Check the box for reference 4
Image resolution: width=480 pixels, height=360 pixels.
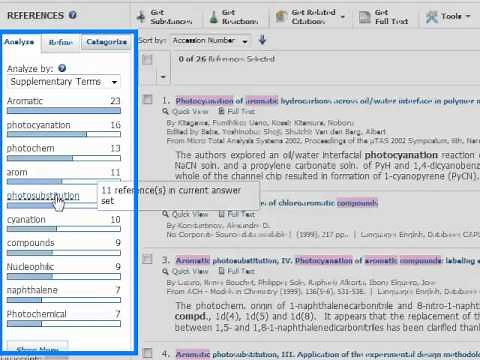coord(147,353)
